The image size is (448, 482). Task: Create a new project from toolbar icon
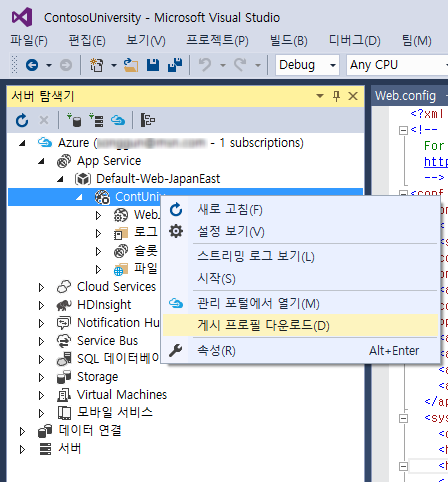[x=97, y=65]
